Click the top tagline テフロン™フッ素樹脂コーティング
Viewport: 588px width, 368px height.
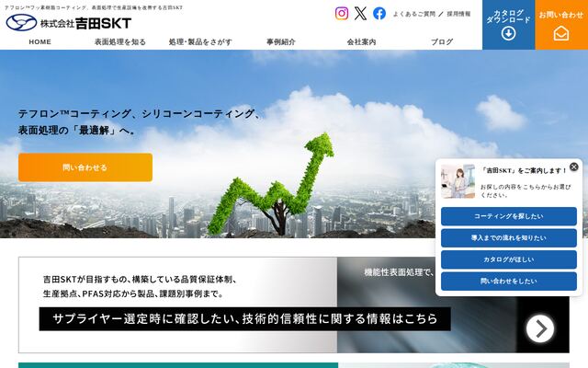tap(94, 7)
